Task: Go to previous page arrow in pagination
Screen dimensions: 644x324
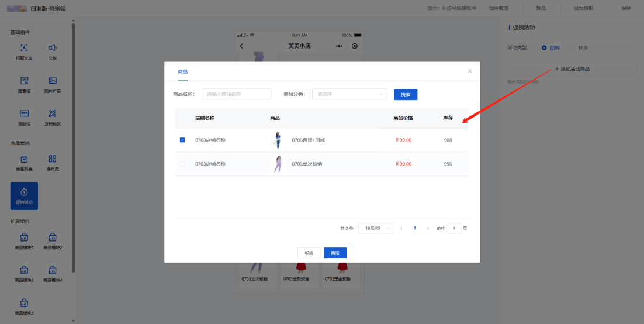Action: [x=401, y=228]
